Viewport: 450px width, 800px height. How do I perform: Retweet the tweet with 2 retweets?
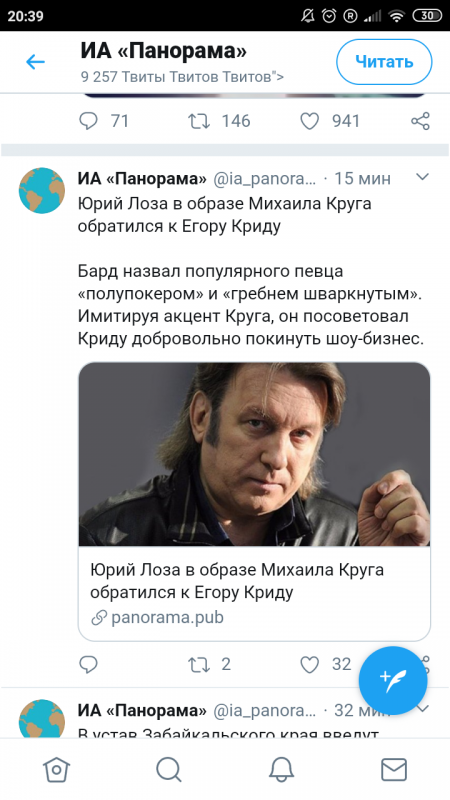[x=198, y=664]
